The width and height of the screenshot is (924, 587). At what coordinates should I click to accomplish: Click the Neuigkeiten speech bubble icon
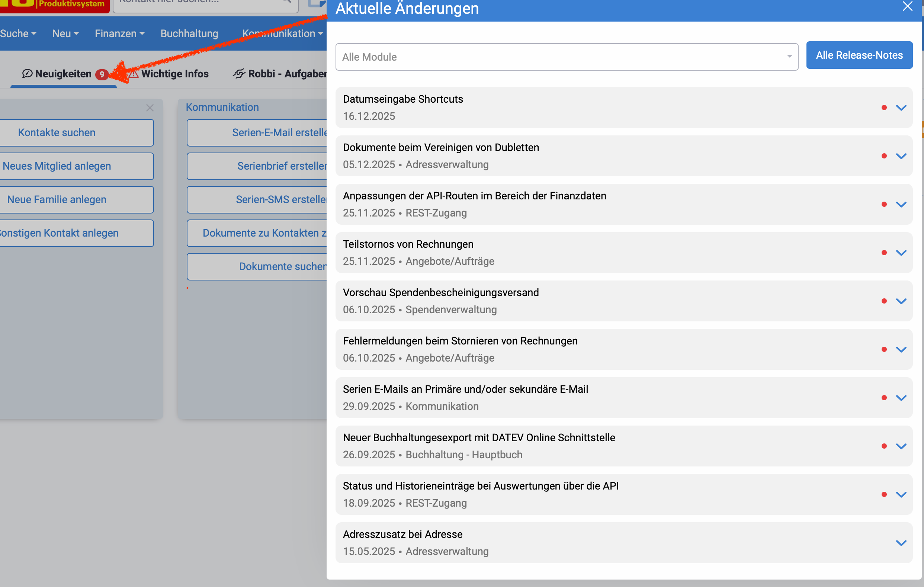(27, 74)
